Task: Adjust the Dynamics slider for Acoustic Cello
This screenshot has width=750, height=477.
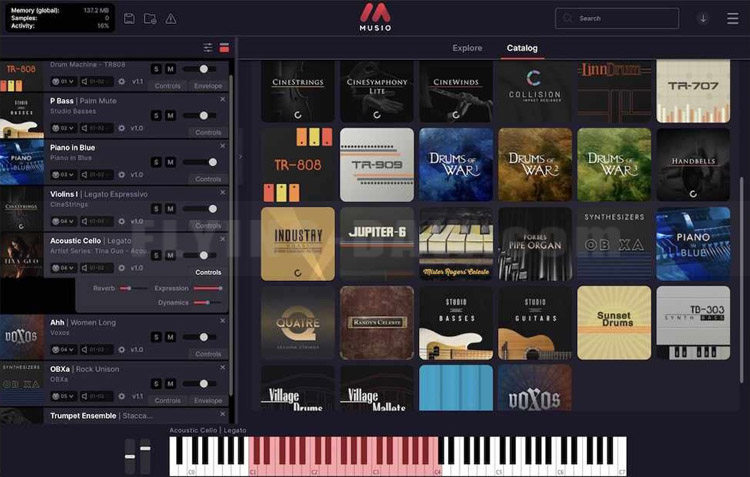Action: click(208, 302)
